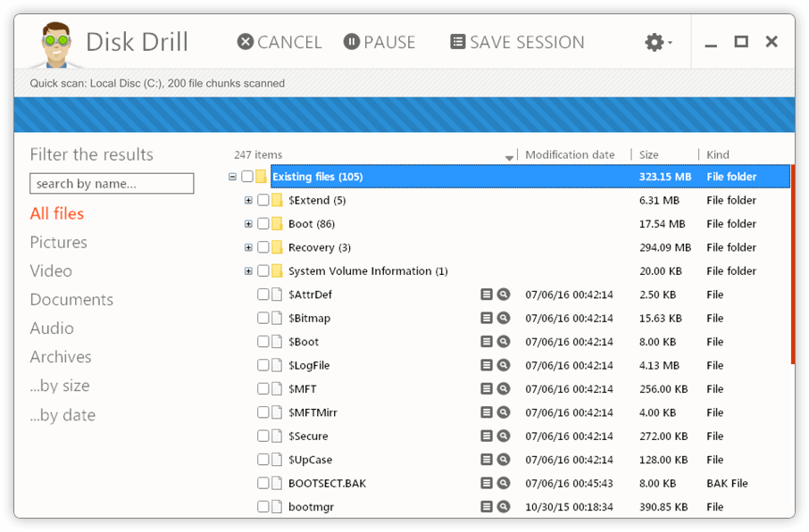Viewport: 809px width, 532px height.
Task: Click the settings gear icon
Action: [x=655, y=42]
